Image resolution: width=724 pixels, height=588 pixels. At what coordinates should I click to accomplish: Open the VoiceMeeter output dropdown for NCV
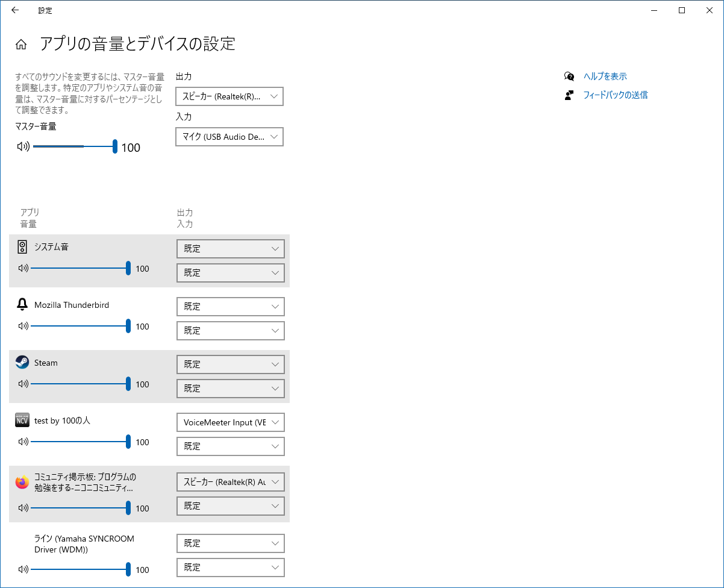click(x=230, y=422)
